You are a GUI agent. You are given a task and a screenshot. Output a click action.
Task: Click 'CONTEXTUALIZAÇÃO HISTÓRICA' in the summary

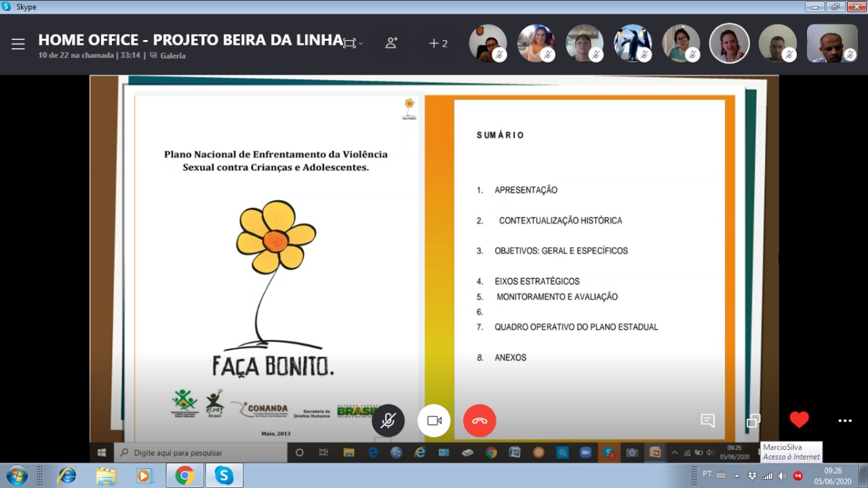point(561,221)
